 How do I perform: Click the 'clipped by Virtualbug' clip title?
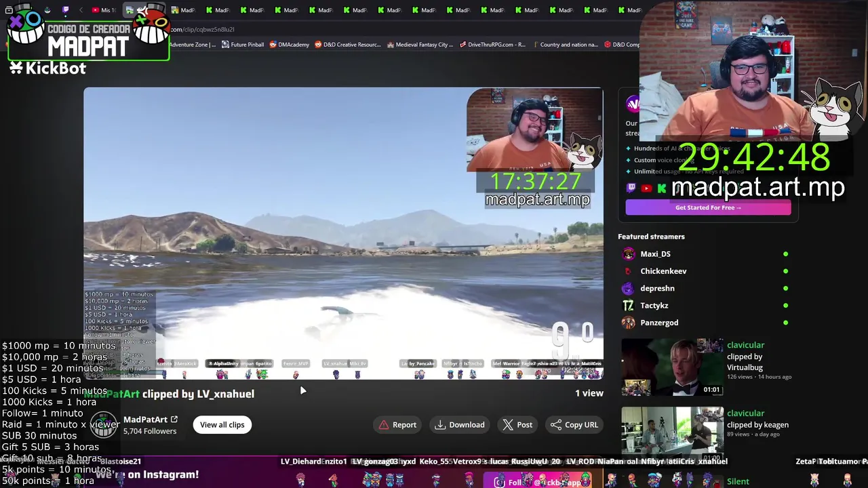[x=745, y=362]
